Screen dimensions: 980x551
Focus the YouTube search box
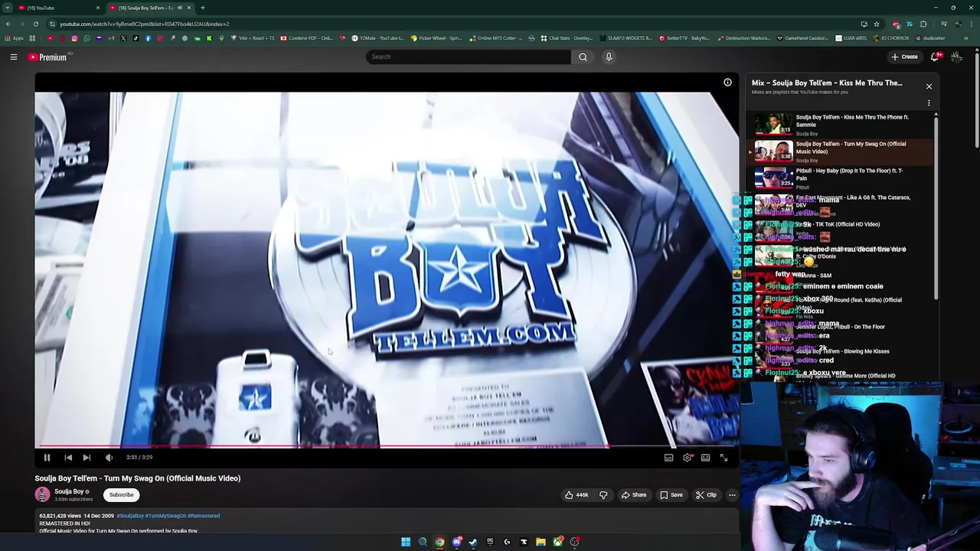click(x=469, y=57)
